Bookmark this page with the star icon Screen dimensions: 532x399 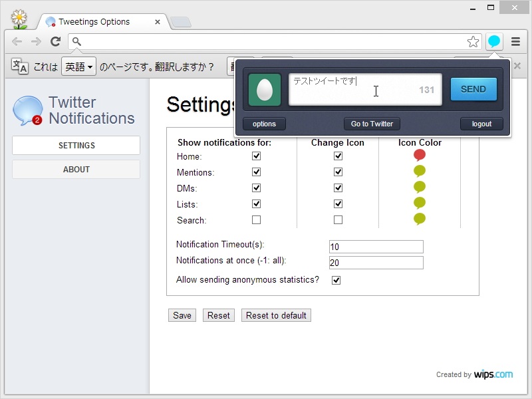click(473, 42)
